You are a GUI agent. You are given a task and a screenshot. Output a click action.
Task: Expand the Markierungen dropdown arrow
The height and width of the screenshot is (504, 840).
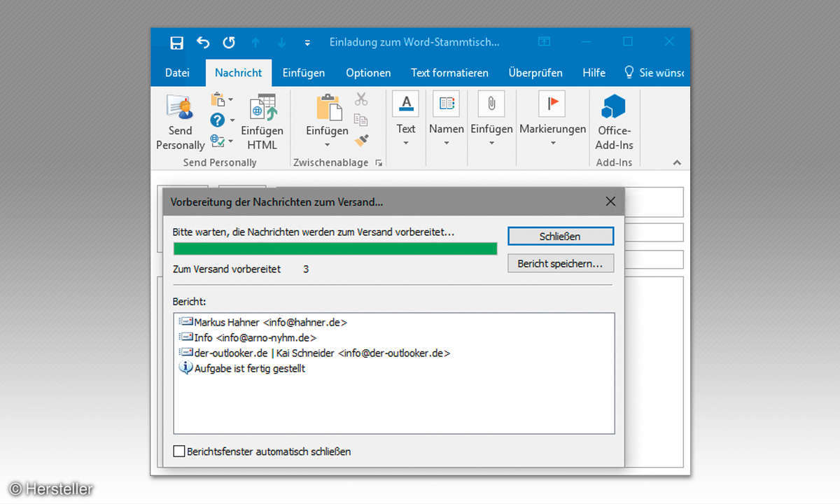tap(552, 143)
